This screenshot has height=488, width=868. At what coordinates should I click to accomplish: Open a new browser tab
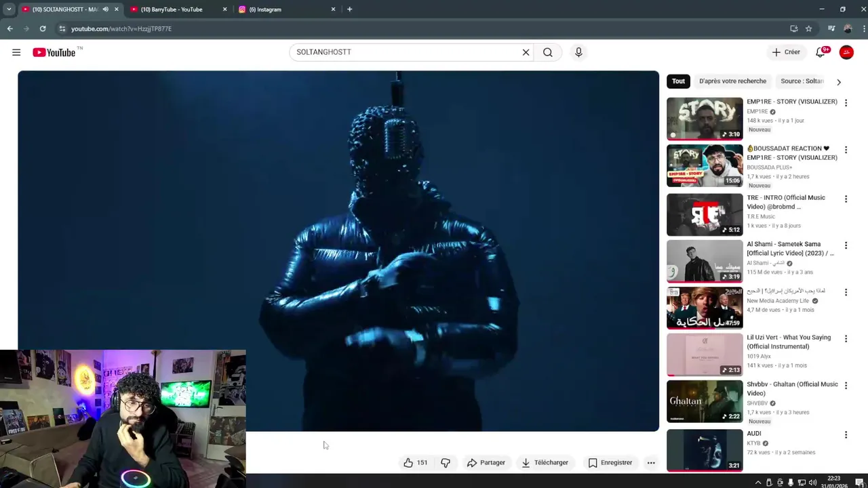point(349,9)
